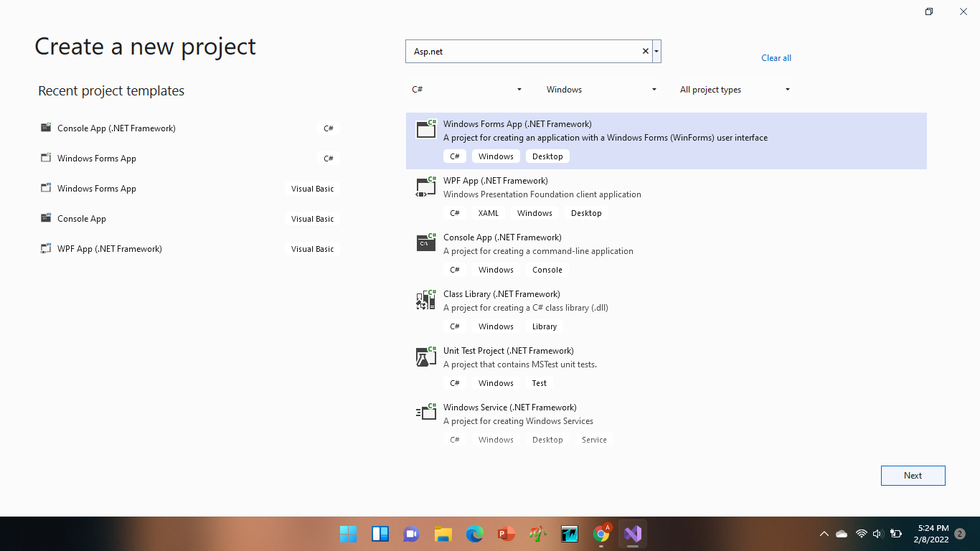Click the Test tag under Unit Test Project

click(x=540, y=383)
